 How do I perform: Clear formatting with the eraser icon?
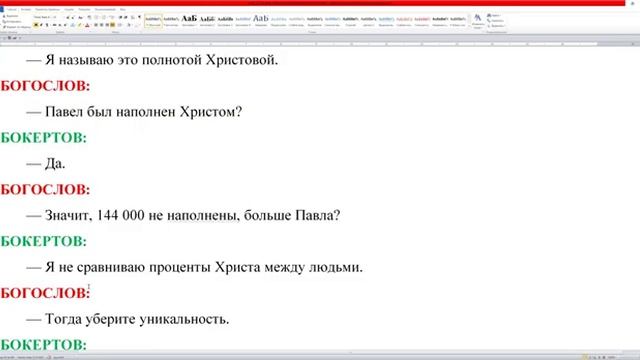89,17
